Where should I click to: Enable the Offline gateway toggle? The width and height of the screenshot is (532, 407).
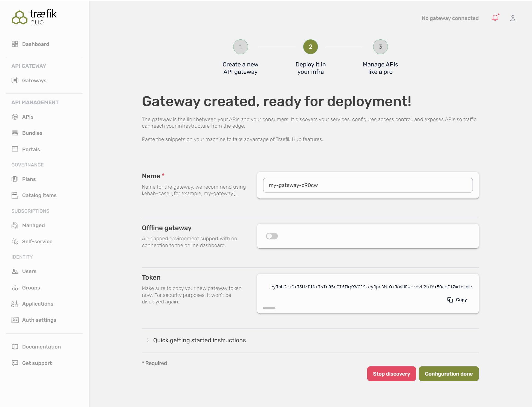pos(272,236)
